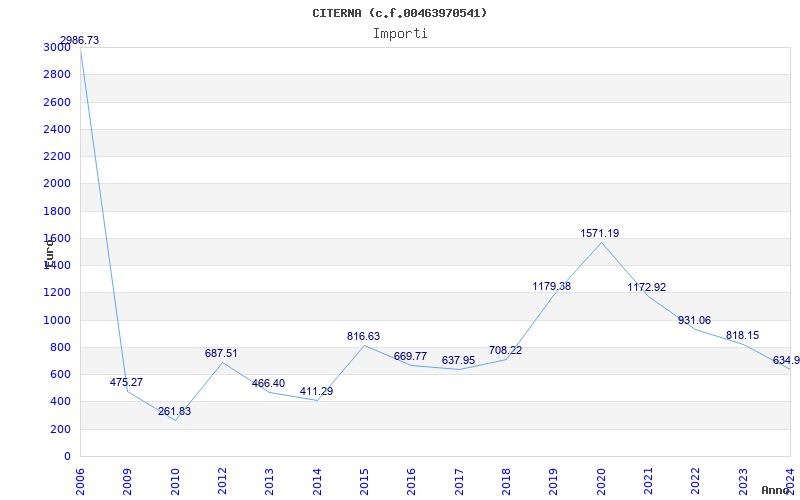Click the chart title CITERNA (c.f.00463970541)

click(x=399, y=13)
